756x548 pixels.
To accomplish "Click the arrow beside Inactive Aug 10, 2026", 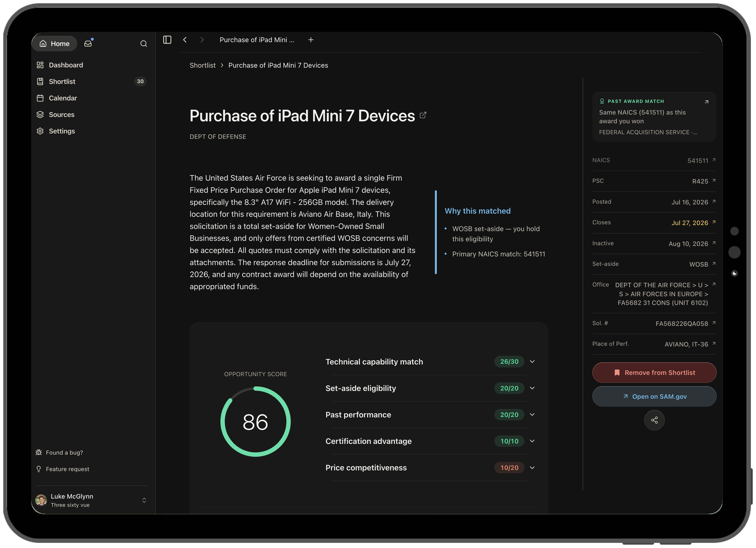I will click(x=714, y=243).
